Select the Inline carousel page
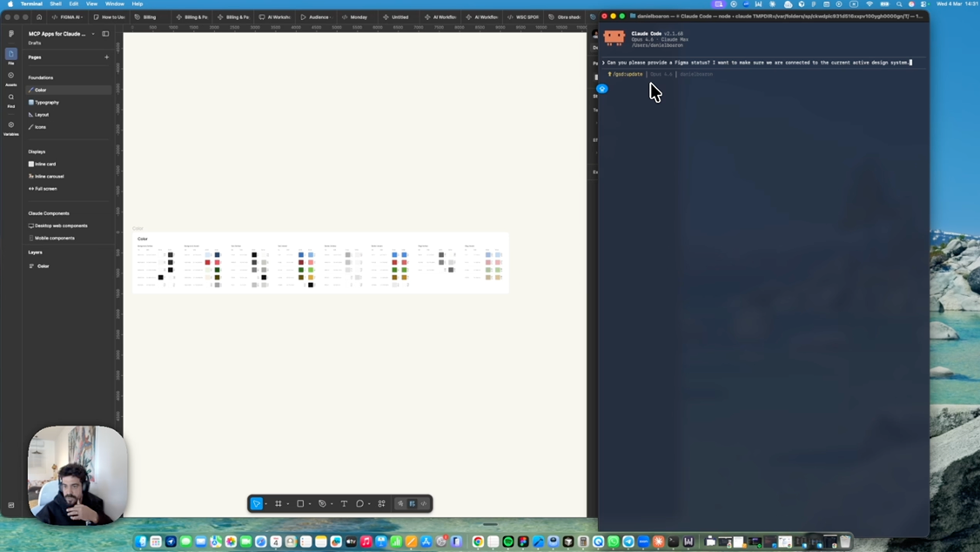This screenshot has height=552, width=980. pos(69,176)
